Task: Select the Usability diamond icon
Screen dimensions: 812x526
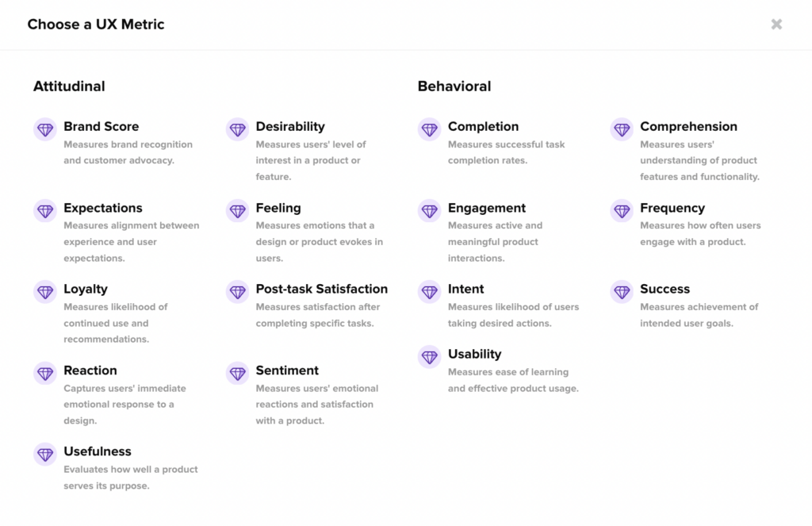Action: (x=429, y=357)
